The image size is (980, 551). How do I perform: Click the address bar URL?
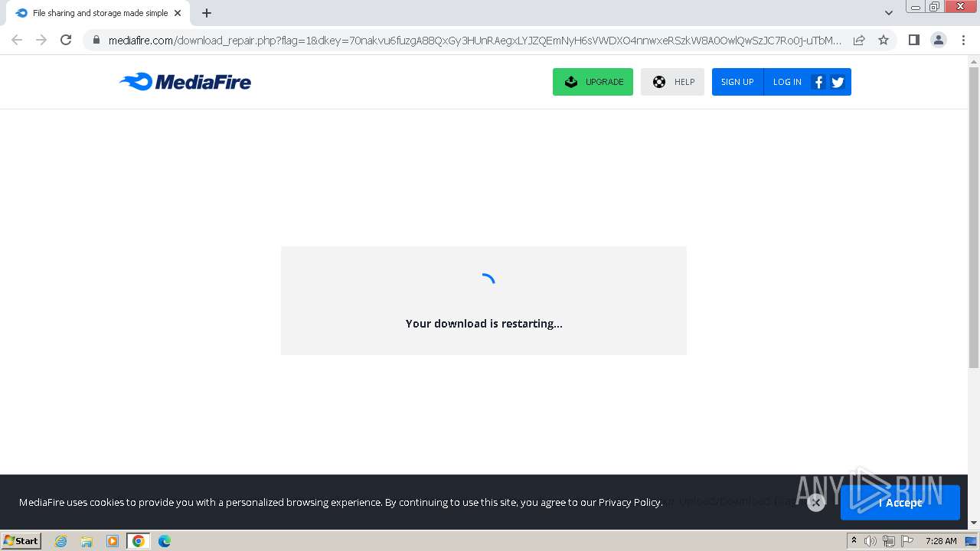(475, 40)
